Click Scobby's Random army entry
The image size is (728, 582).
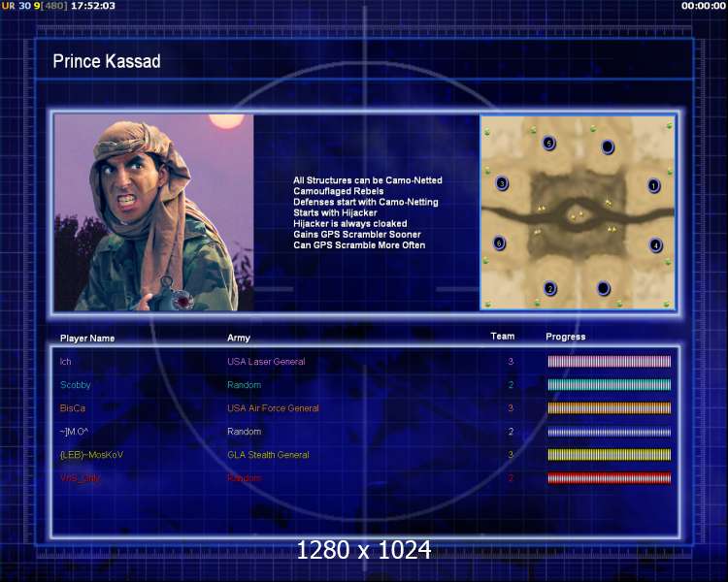coord(245,385)
